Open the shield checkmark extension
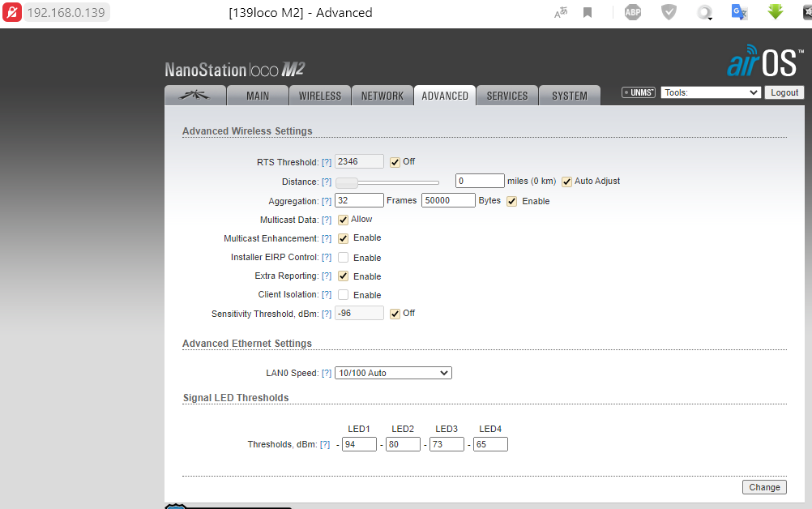 pos(669,12)
